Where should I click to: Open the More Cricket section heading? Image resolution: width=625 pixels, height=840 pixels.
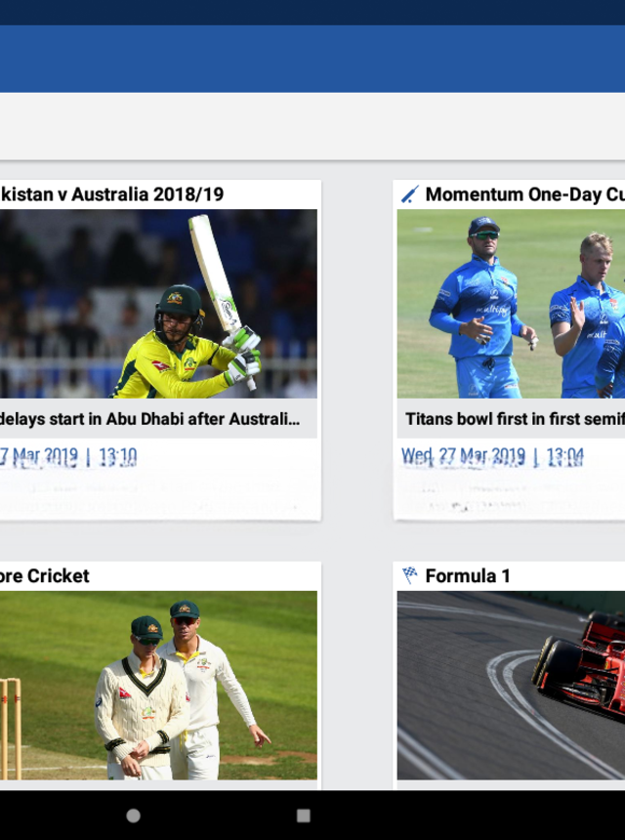[45, 575]
